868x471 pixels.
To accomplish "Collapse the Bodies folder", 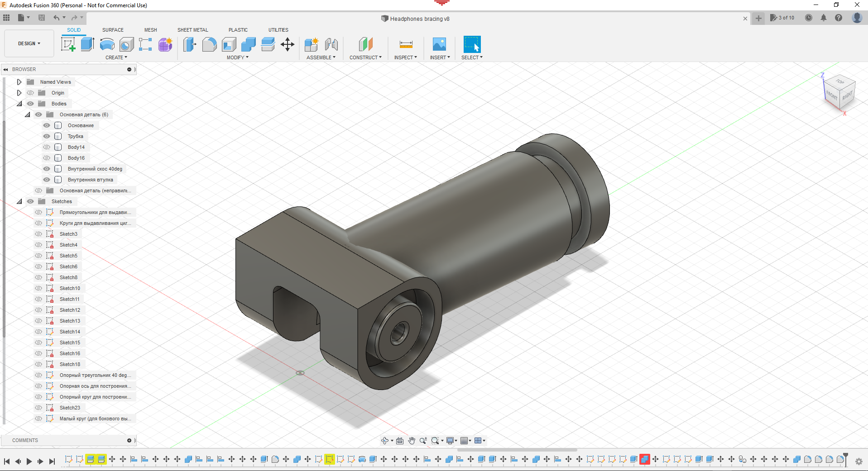I will point(19,104).
